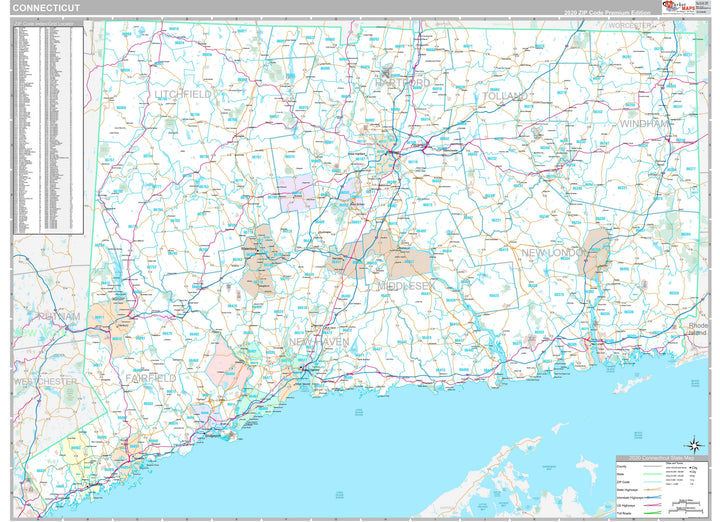Click the ZIP Code boundary legend line sample

[652, 482]
